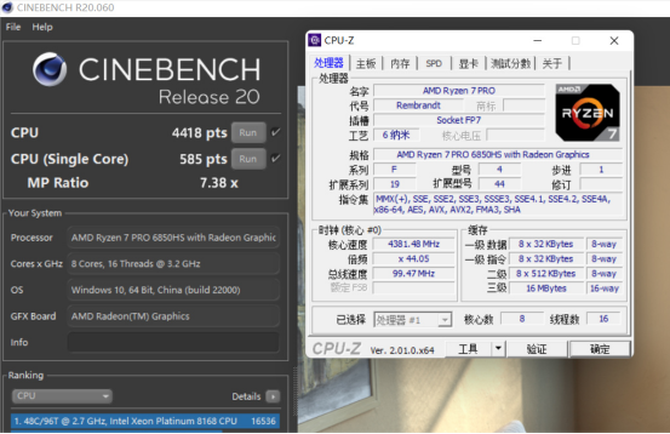Click the x 44.05 multiplier value

pos(413,259)
